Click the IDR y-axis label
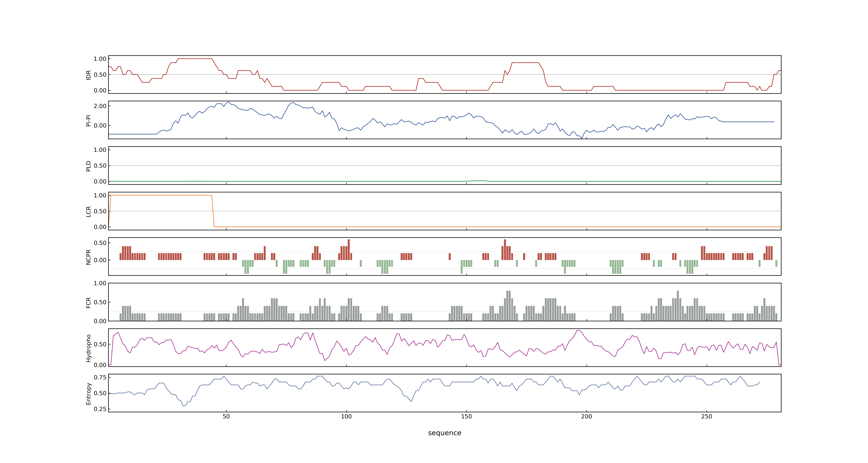 coord(89,75)
